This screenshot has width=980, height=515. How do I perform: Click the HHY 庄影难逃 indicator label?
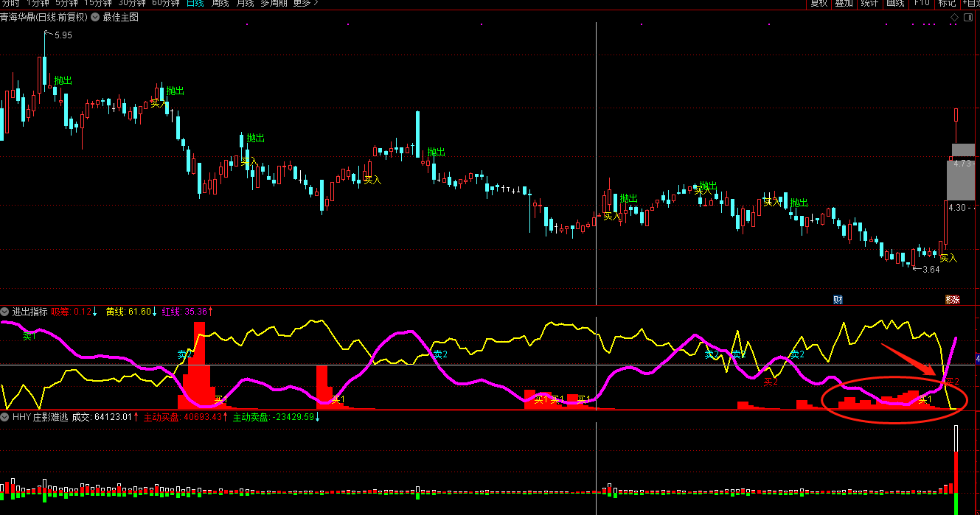(40, 417)
